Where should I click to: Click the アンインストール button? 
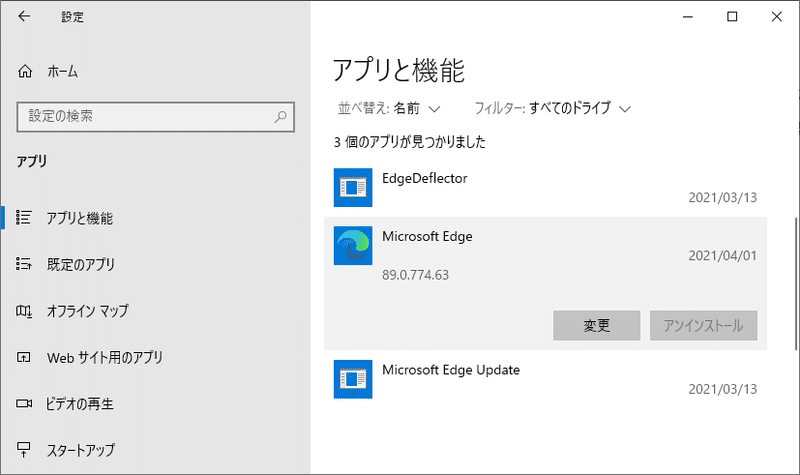click(x=703, y=326)
